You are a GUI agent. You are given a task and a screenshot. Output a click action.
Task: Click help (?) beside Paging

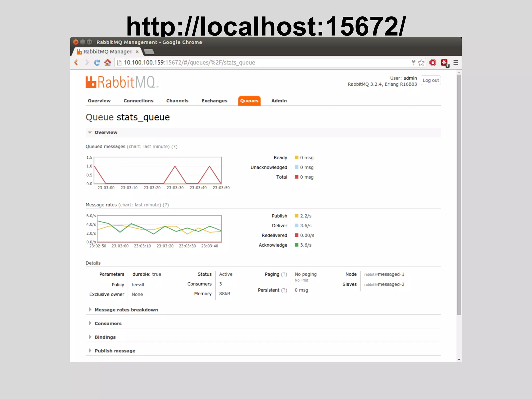284,274
